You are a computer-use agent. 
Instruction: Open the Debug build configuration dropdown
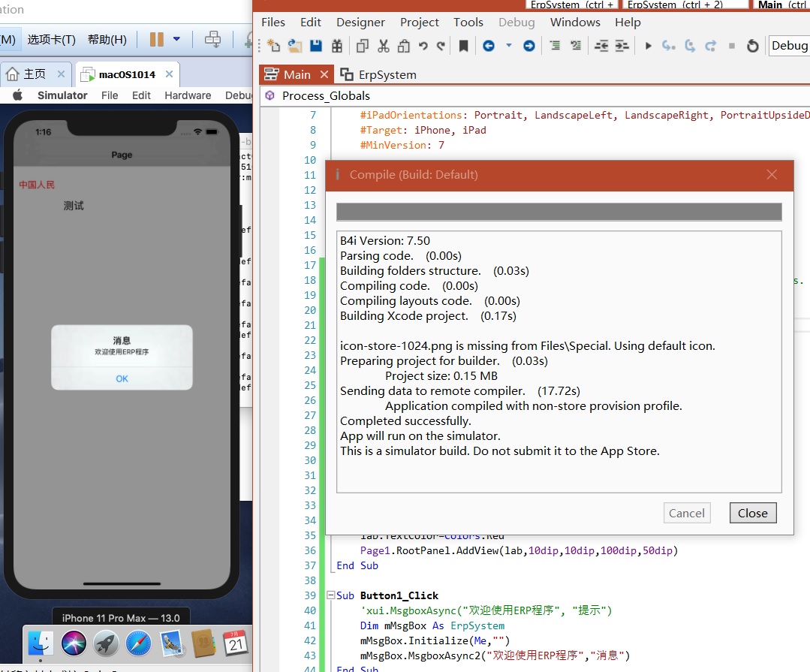790,46
